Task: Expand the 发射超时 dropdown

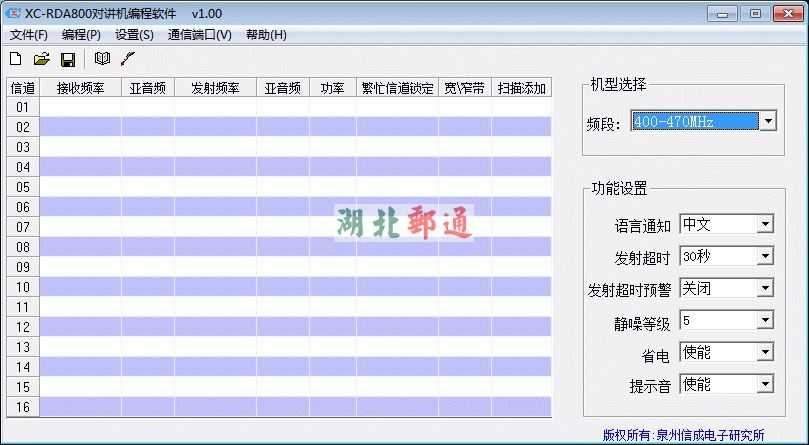Action: pos(765,256)
